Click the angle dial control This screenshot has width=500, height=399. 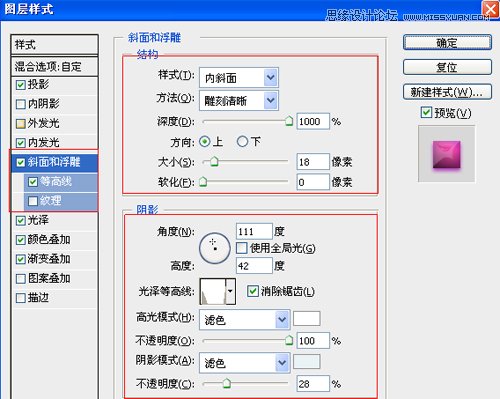point(215,248)
